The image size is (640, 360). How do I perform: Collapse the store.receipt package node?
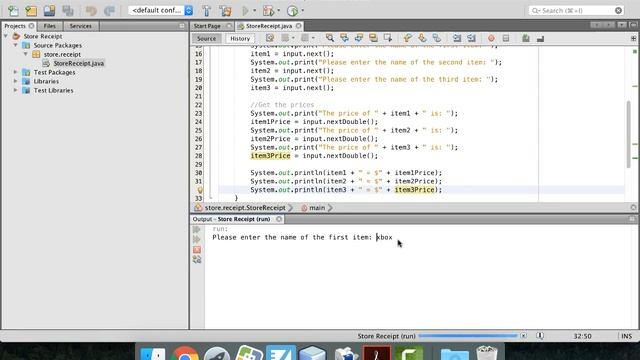(x=26, y=54)
